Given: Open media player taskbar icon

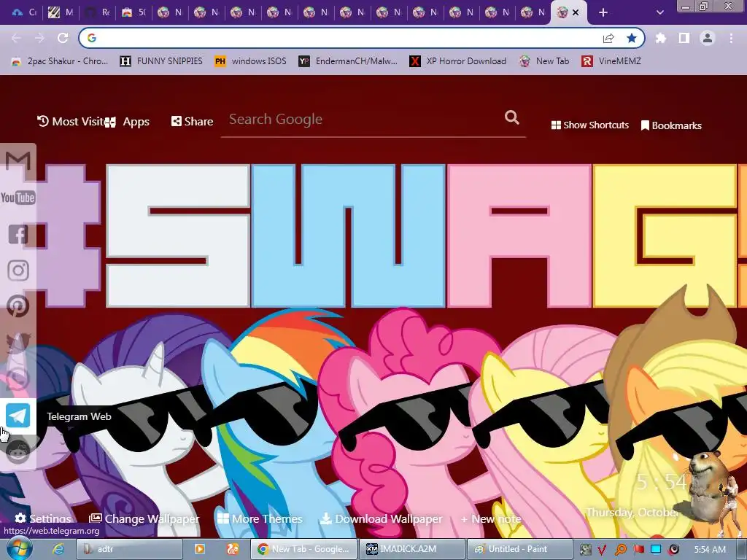Looking at the screenshot, I should coord(199,549).
